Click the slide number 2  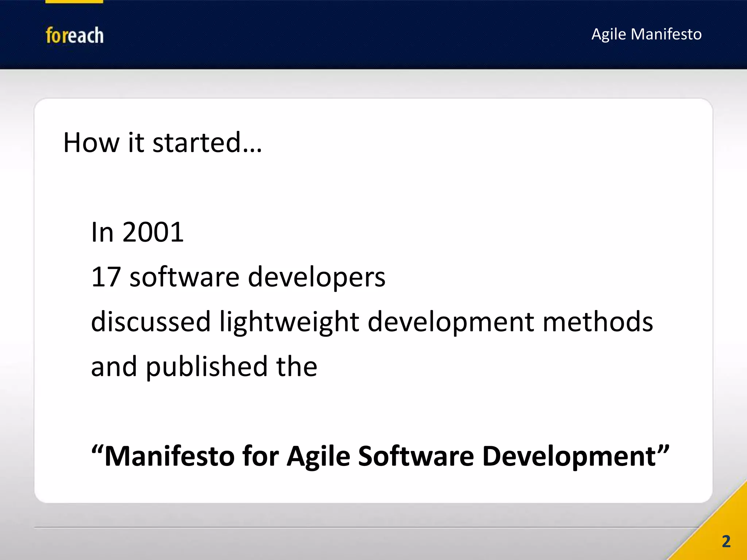726,541
